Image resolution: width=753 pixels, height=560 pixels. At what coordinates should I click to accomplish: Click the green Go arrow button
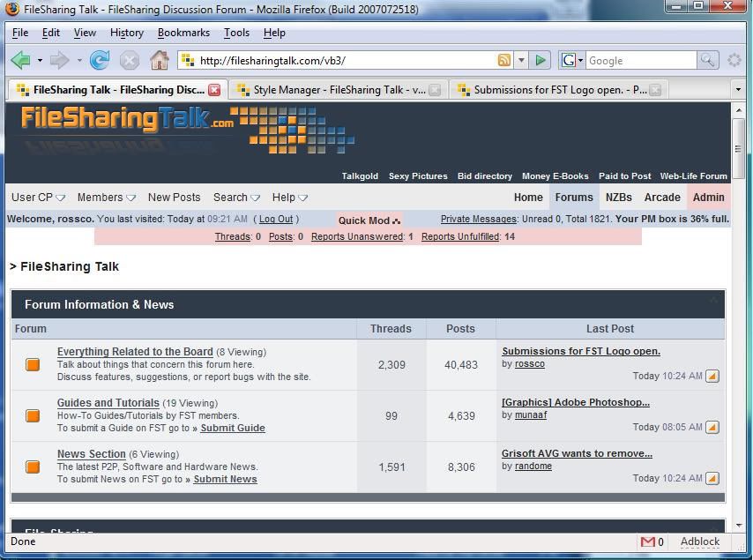pos(541,61)
